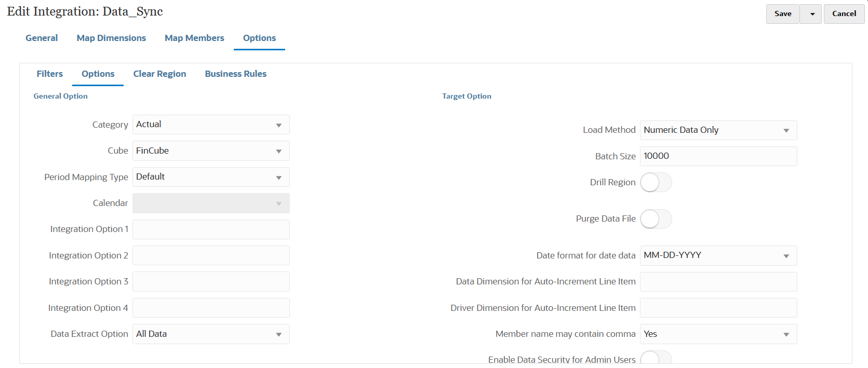Screen dimensions: 868x368
Task: Open the Filters sub-tab
Action: (x=49, y=74)
